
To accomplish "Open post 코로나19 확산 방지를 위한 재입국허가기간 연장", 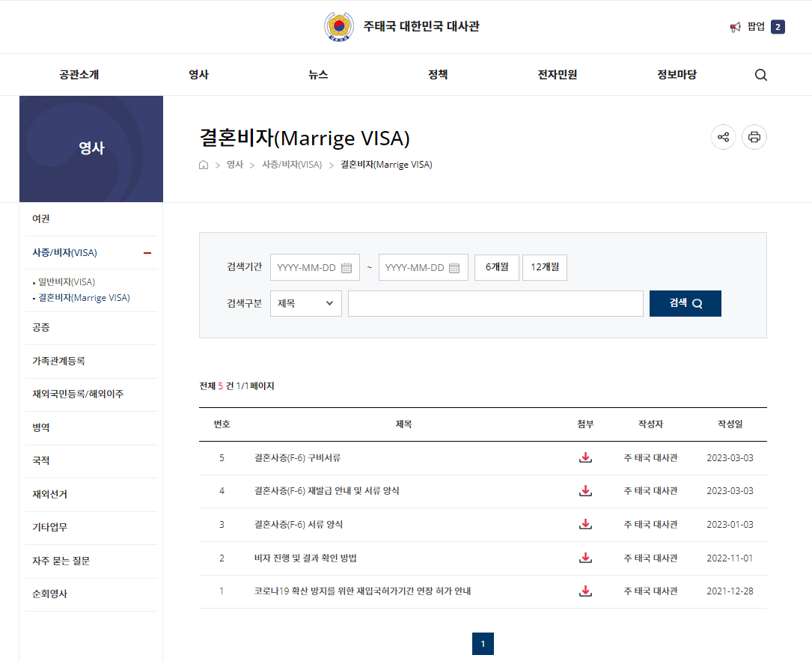I will 362,591.
